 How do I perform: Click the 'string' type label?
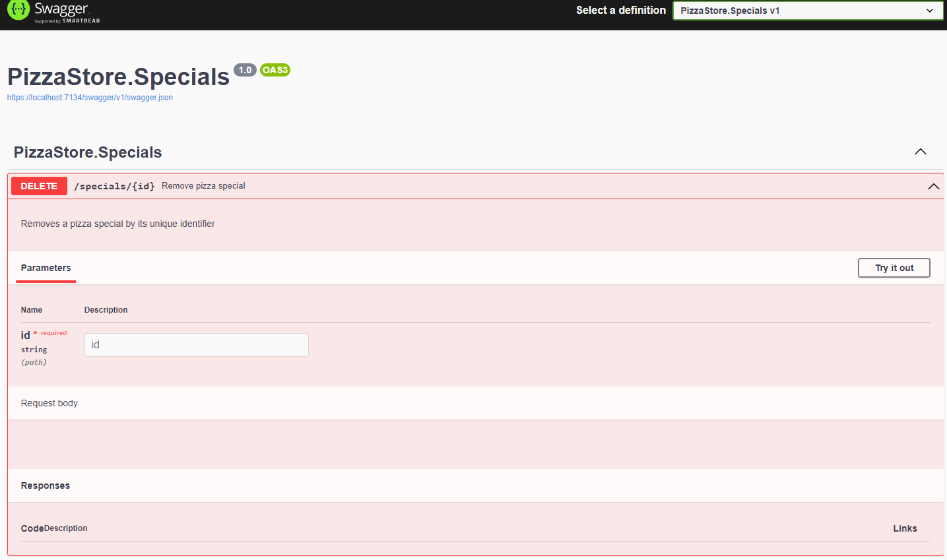pos(34,350)
